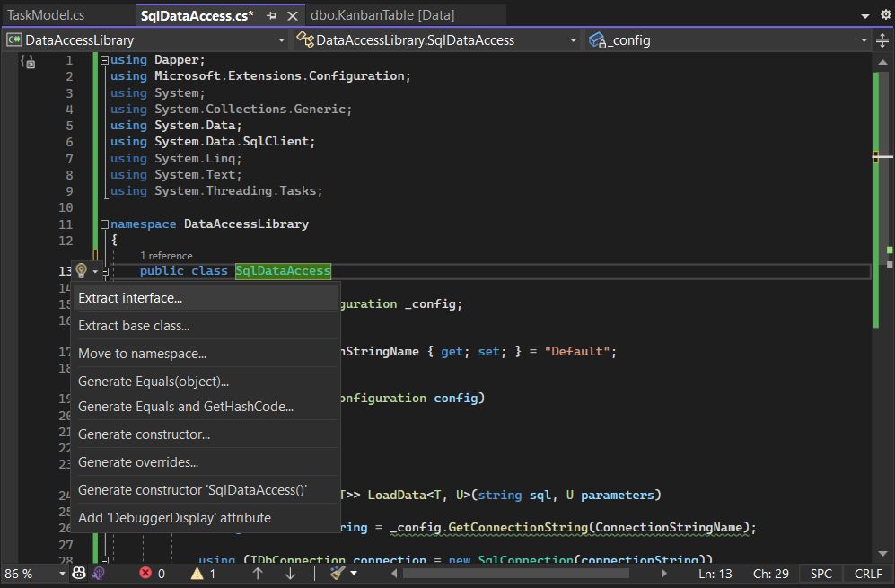Click the highlighted SqlDataAccess class name

(x=283, y=270)
